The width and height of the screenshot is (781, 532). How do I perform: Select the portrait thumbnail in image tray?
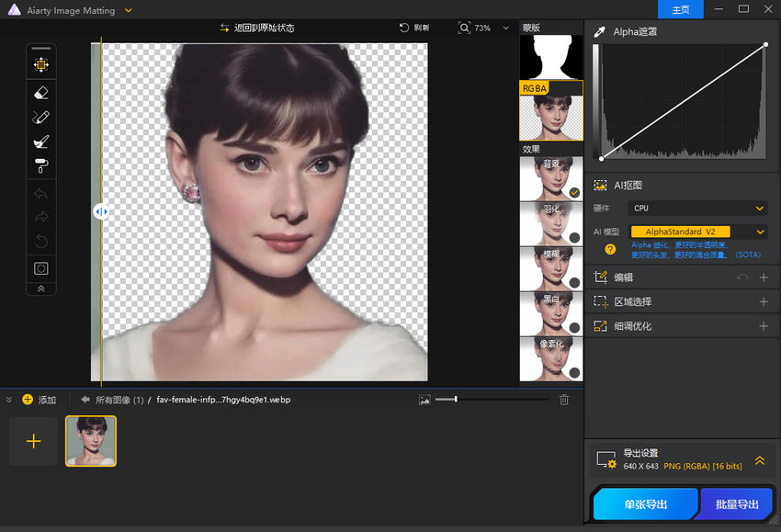tap(91, 441)
